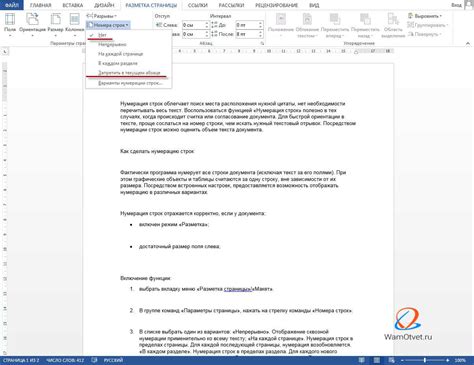Image resolution: width=474 pixels, height=365 pixels.
Task: Open the Абзац dialog launcher
Action: point(262,44)
